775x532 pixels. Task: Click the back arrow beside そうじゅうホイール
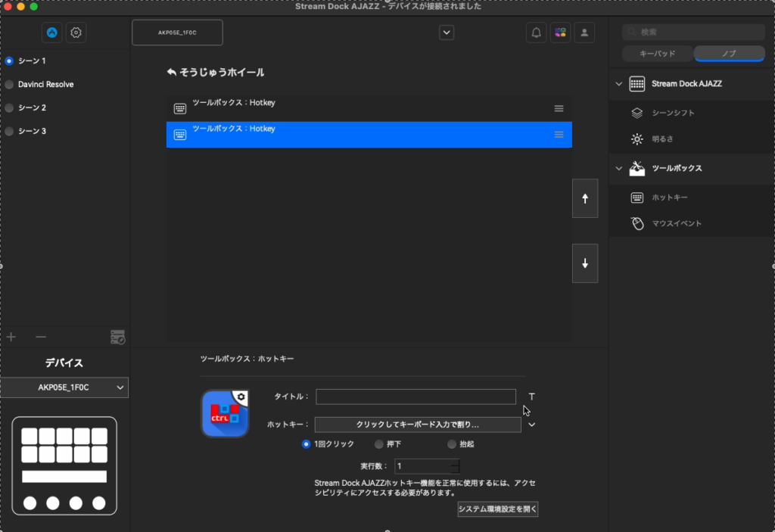[172, 73]
